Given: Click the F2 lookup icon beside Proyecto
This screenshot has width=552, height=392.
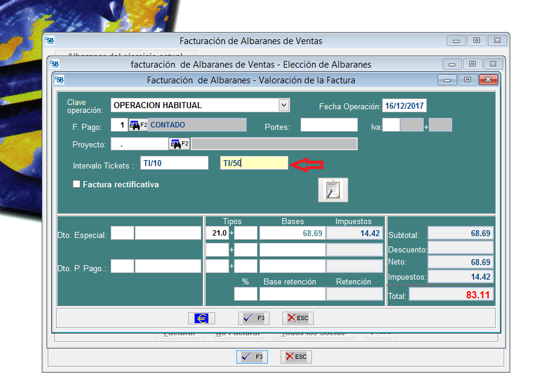Looking at the screenshot, I should pos(180,144).
